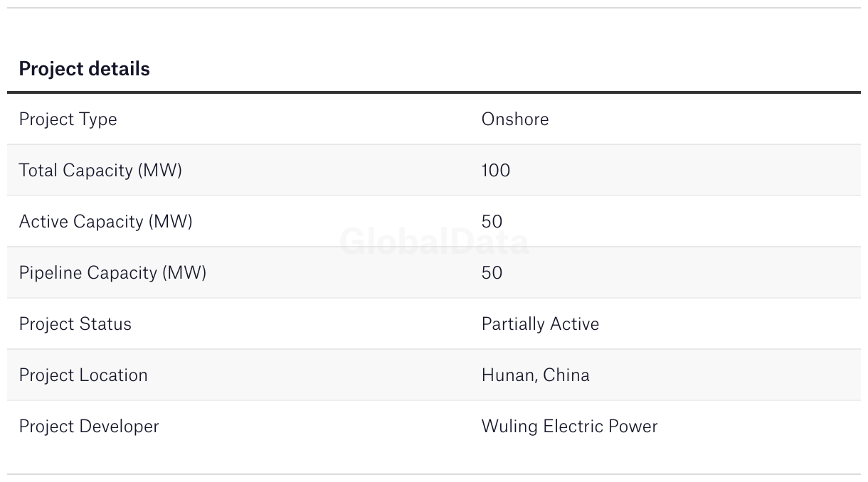Click the Onshore value
Viewport: 868px width, 482px height.
(514, 119)
